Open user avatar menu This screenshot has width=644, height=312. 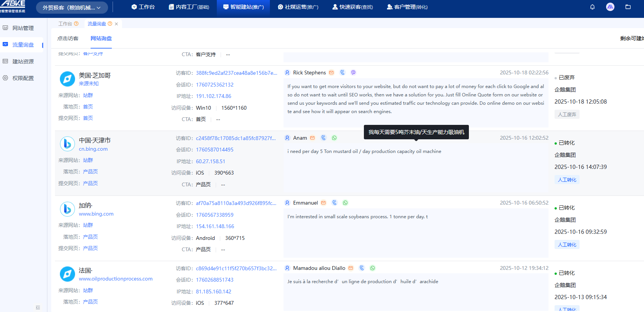coord(610,7)
